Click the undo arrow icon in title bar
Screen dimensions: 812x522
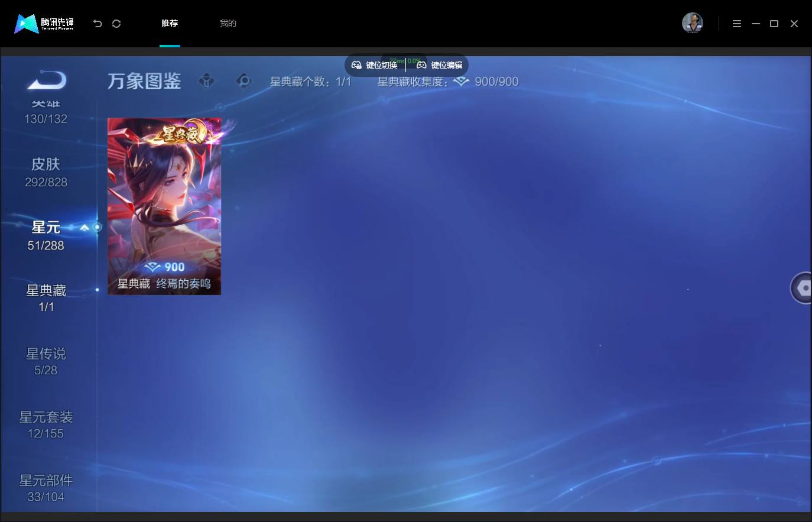pos(98,24)
